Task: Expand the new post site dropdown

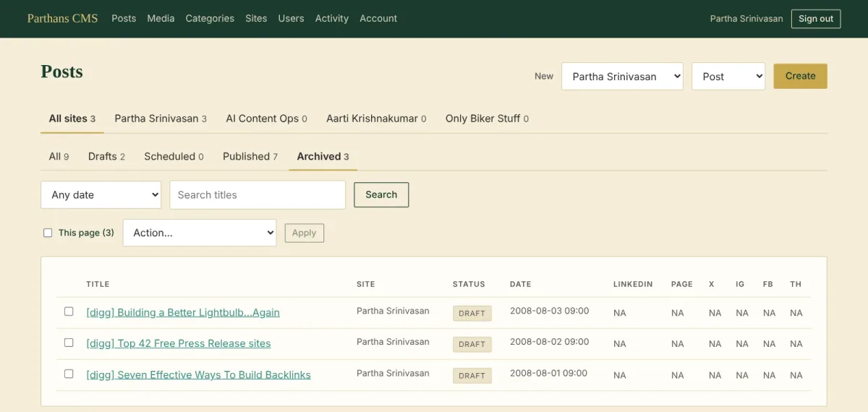Action: pyautogui.click(x=623, y=76)
